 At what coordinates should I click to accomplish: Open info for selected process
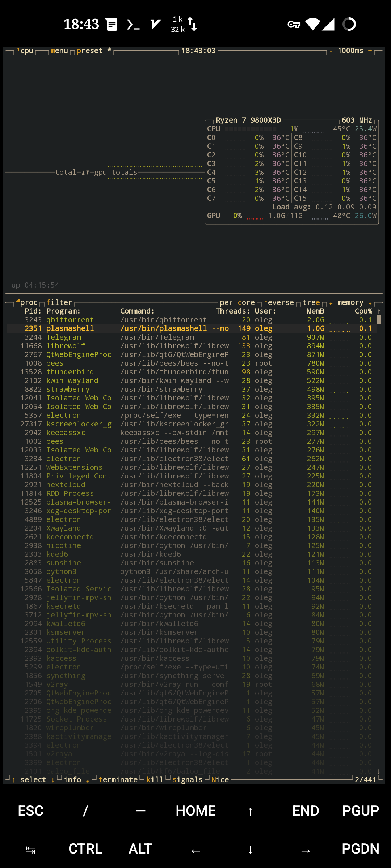click(72, 780)
